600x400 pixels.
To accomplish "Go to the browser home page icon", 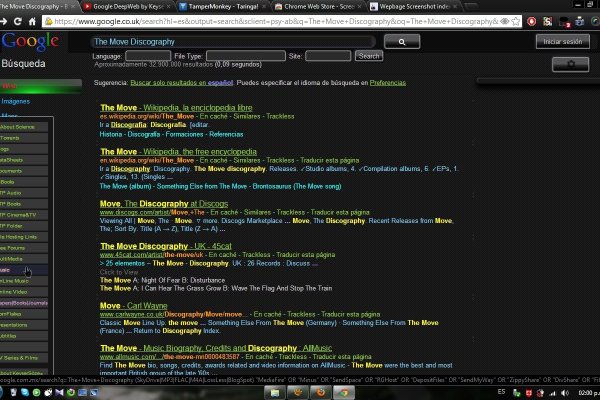I will click(x=32, y=21).
